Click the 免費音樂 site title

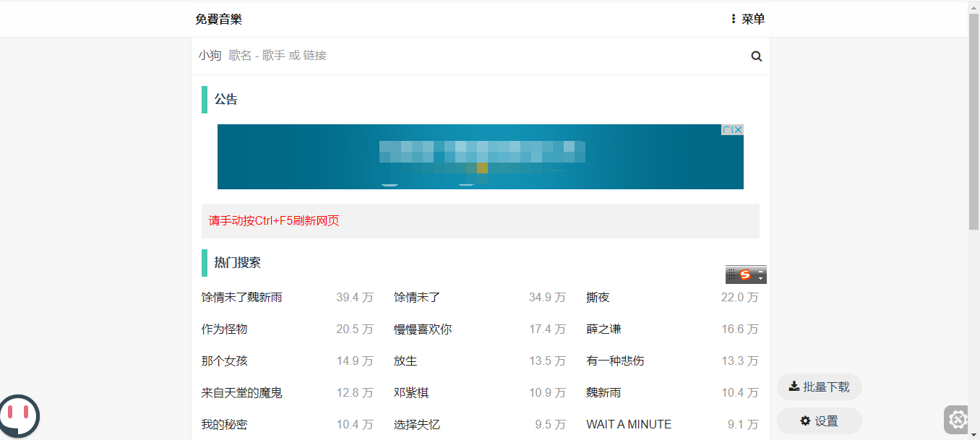click(x=218, y=20)
